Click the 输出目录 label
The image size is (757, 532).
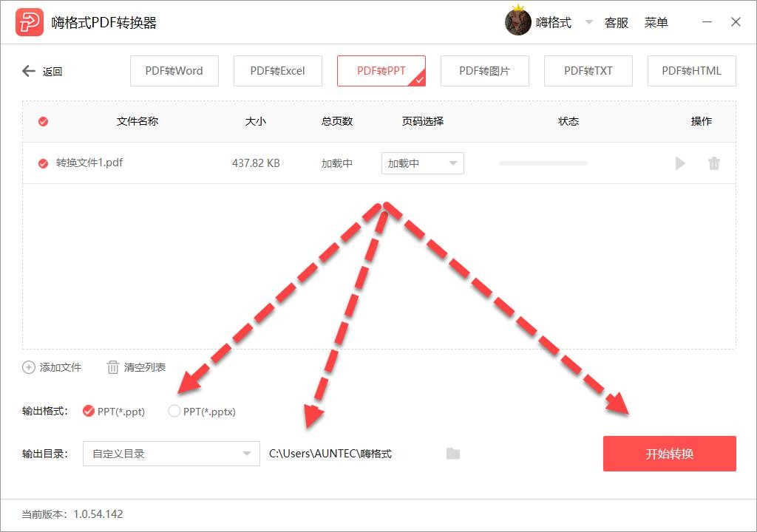click(x=45, y=454)
